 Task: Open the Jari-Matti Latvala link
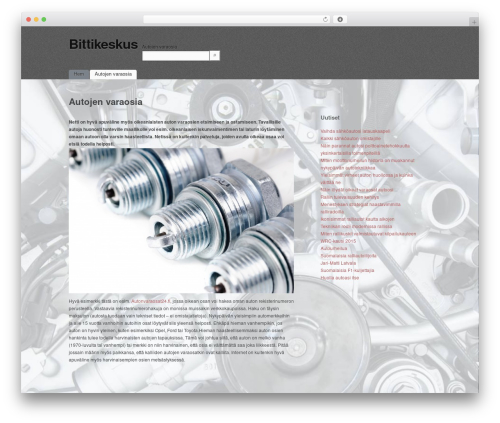coord(338,263)
